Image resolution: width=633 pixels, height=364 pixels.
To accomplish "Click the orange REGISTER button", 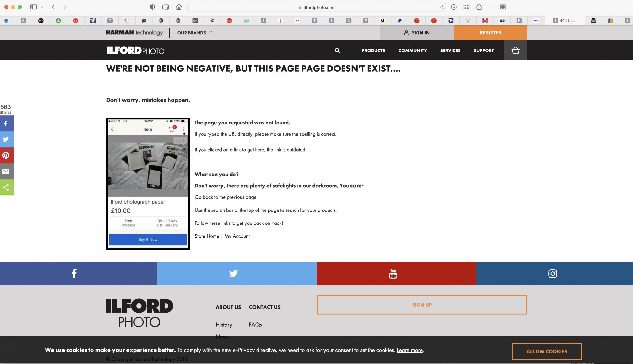I will click(490, 32).
